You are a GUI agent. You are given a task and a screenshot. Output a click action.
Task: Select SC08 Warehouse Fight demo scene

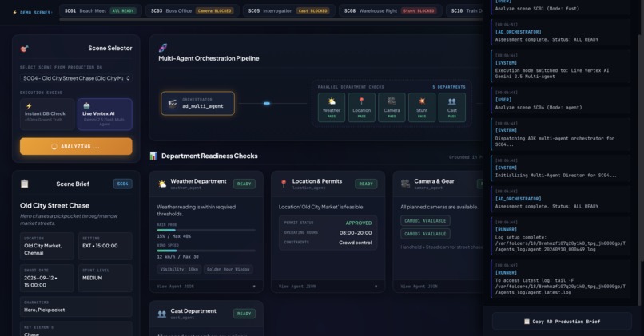coord(390,10)
